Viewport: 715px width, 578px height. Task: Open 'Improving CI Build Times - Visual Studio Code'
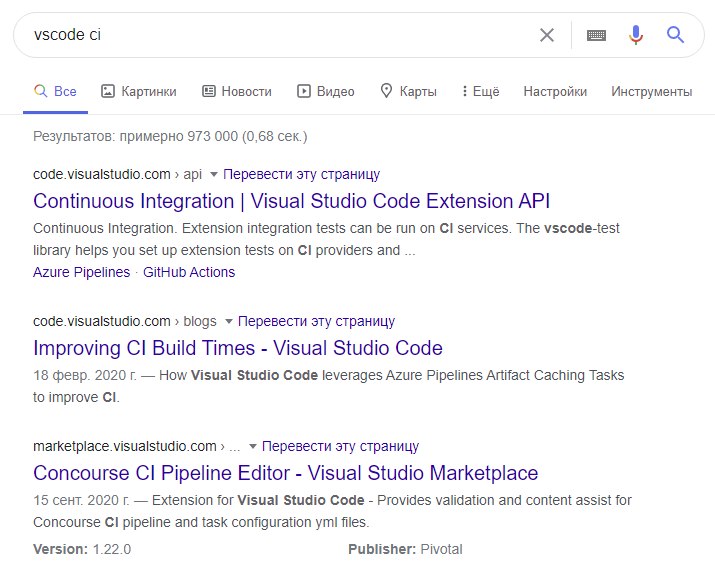238,348
